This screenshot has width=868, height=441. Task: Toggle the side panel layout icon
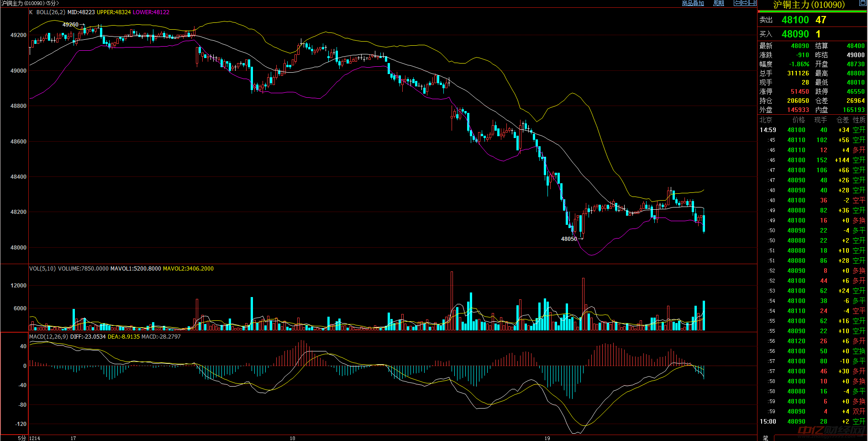(753, 3)
